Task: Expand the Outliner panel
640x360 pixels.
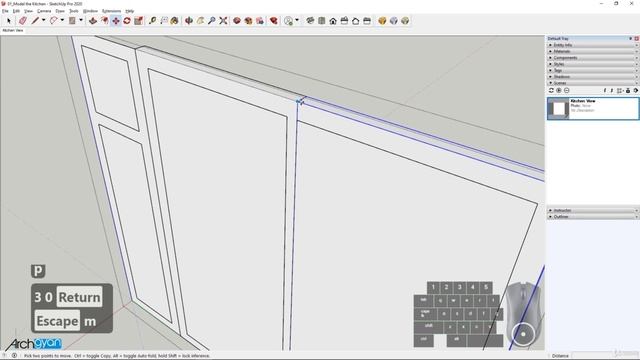Action: click(593, 216)
